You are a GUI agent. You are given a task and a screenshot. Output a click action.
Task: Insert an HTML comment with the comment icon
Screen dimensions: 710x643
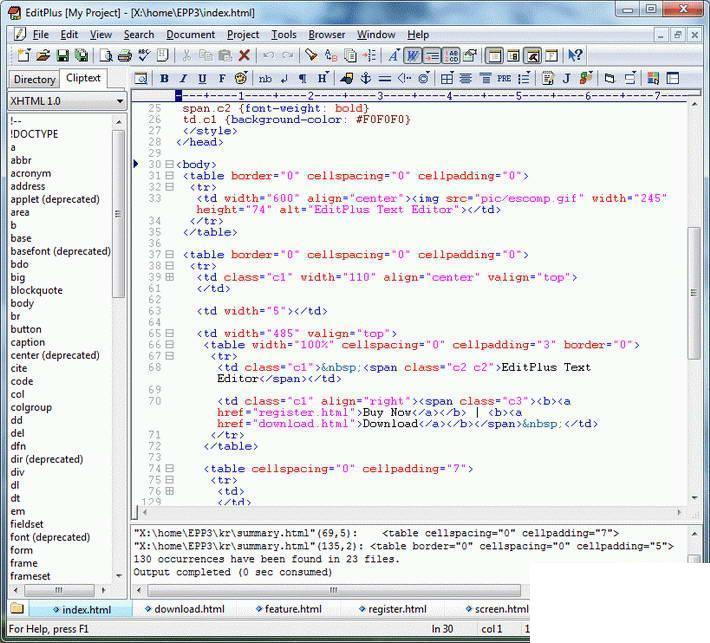(x=404, y=78)
